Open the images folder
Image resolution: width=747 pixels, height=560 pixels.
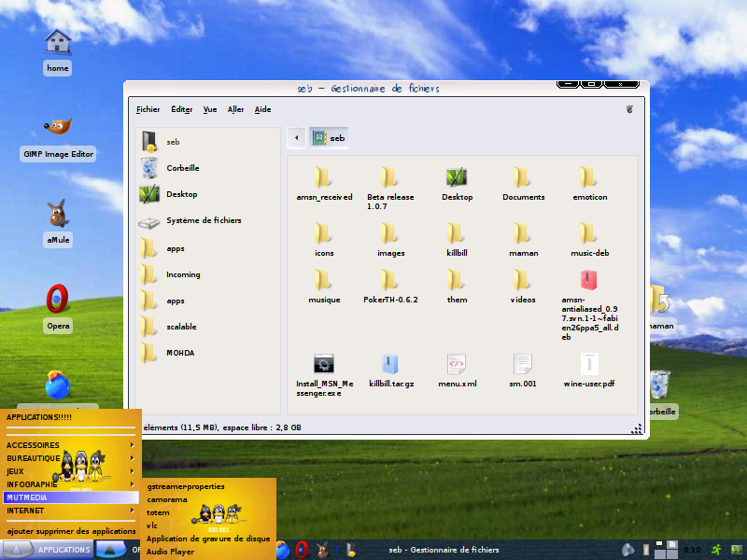390,240
